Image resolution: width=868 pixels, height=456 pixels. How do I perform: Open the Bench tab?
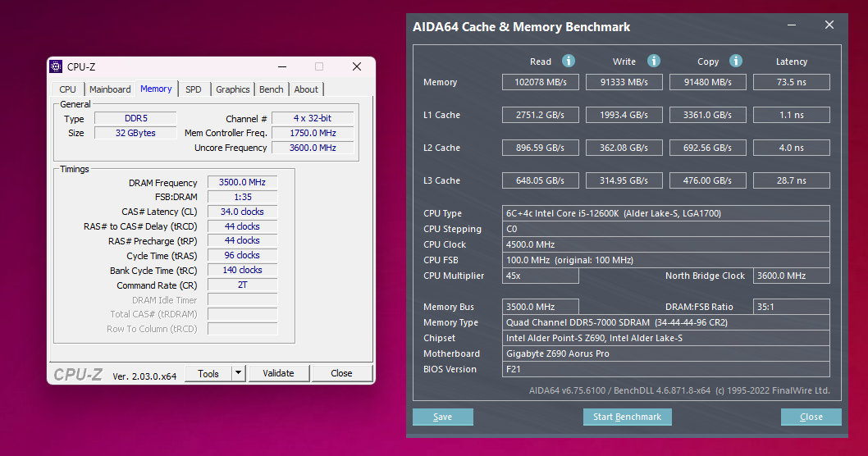pyautogui.click(x=272, y=89)
